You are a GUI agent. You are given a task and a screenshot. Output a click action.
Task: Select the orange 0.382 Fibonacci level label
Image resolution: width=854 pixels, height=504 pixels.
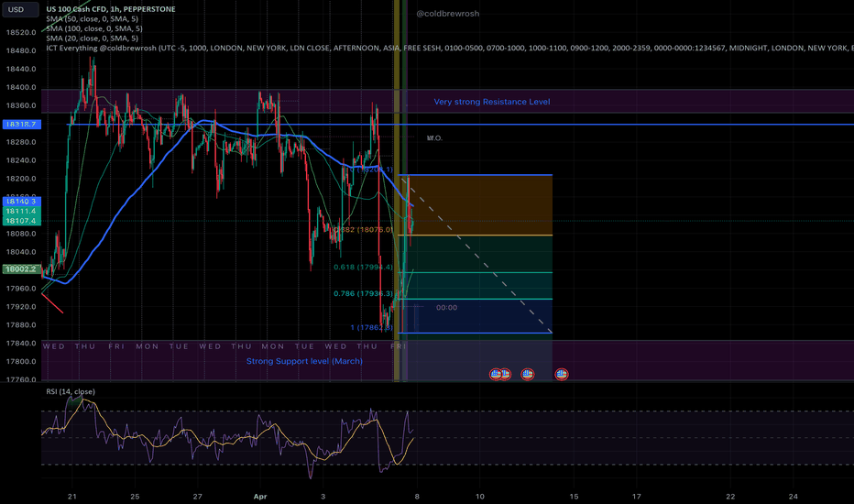[x=363, y=230]
